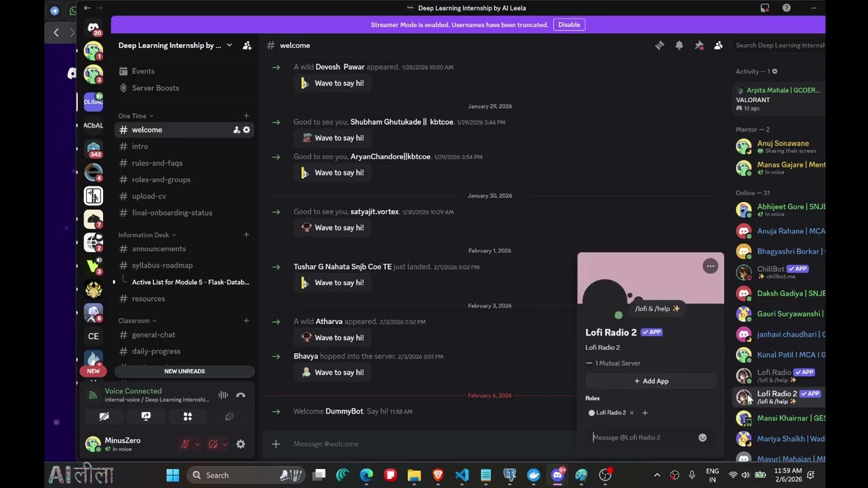Open microphone input options dropdown arrow

click(197, 445)
